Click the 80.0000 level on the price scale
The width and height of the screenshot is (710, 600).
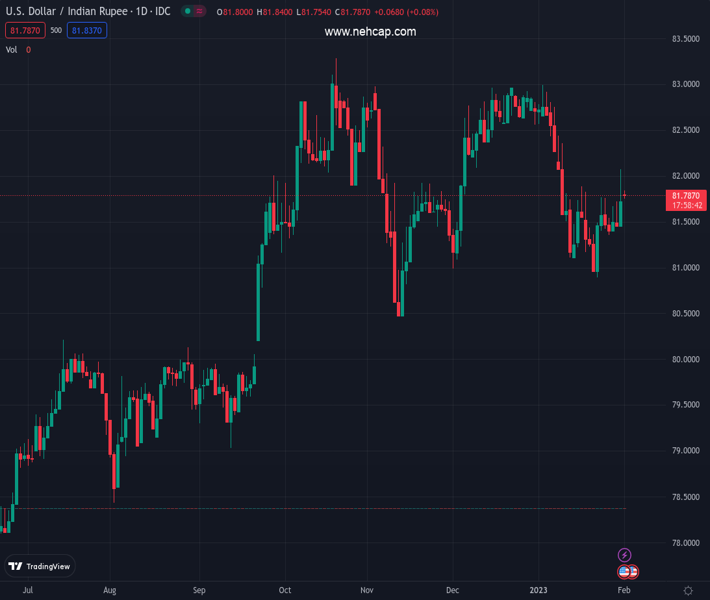pos(684,359)
